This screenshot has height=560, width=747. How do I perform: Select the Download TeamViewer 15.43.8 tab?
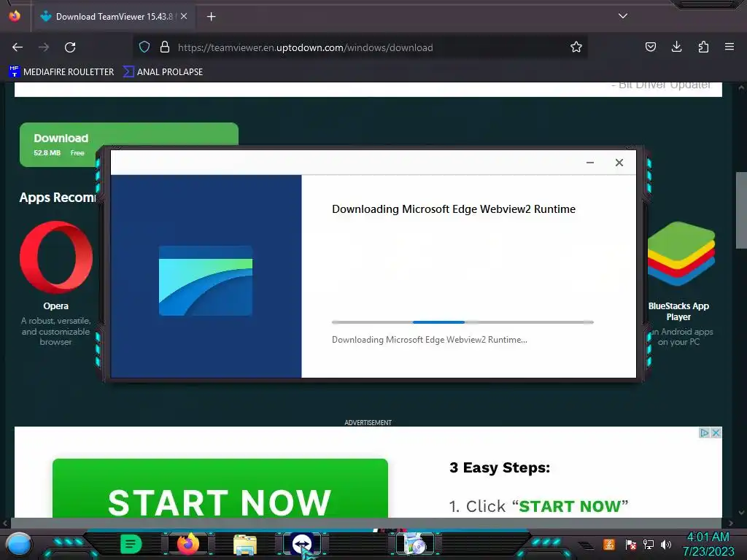[115, 17]
